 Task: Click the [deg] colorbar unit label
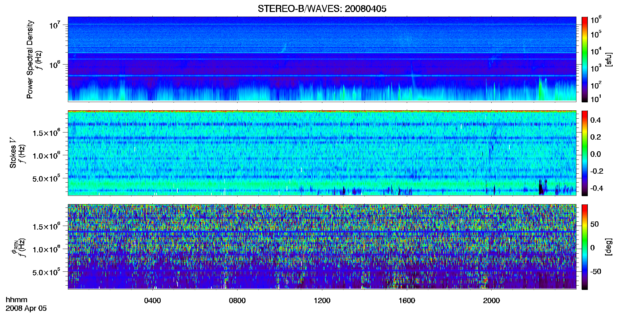pyautogui.click(x=609, y=247)
